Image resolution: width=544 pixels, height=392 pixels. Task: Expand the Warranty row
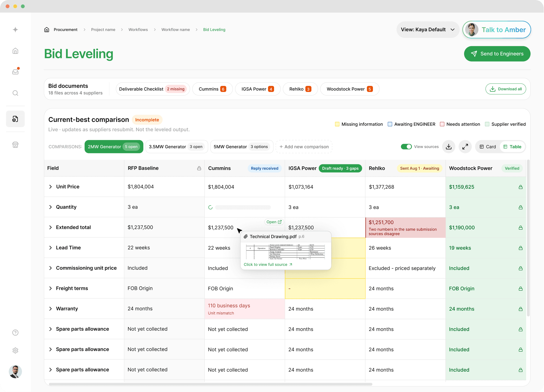(51, 309)
